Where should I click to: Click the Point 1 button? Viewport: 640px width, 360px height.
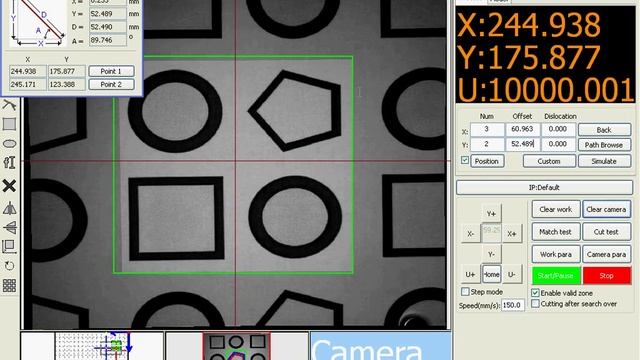click(111, 71)
